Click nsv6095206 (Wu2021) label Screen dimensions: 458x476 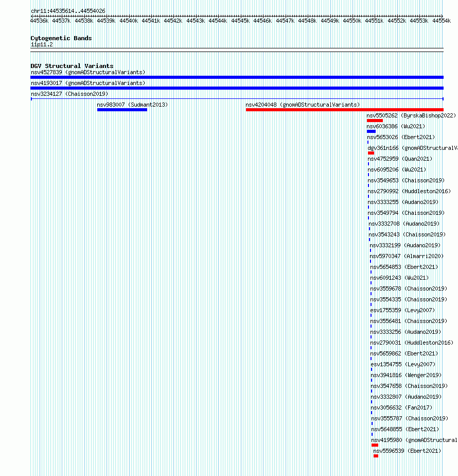(397, 169)
